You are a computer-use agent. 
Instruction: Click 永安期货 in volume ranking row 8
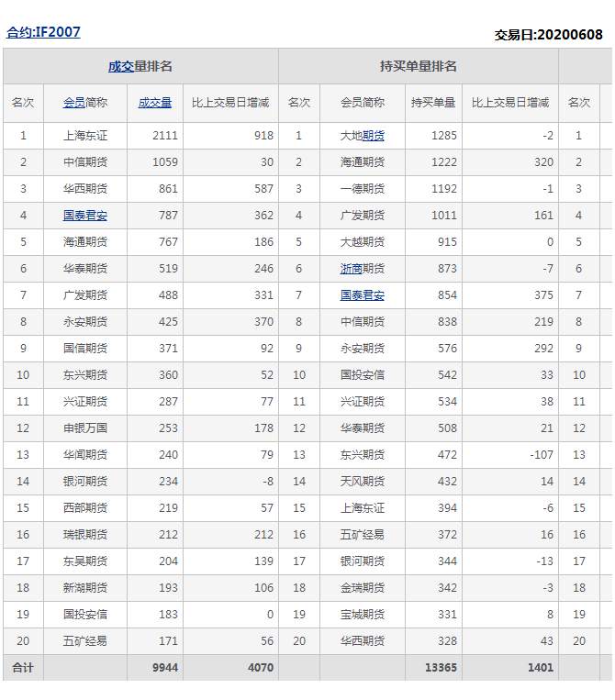click(85, 322)
